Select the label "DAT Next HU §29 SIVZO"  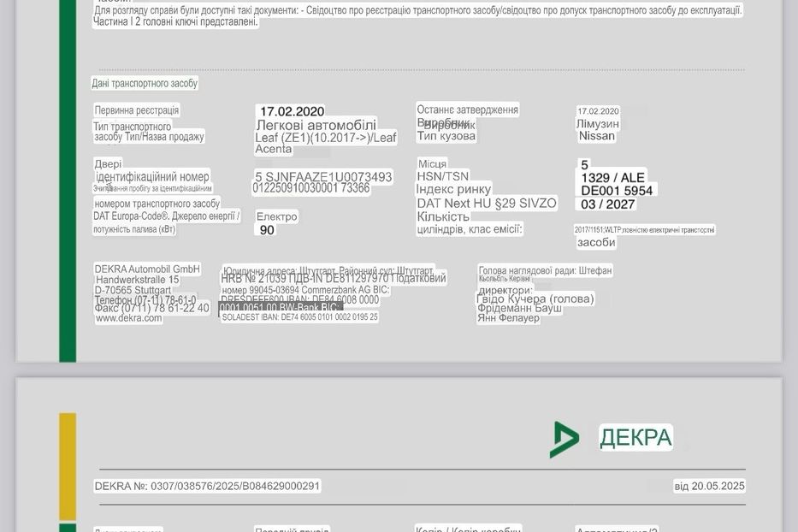click(x=487, y=203)
